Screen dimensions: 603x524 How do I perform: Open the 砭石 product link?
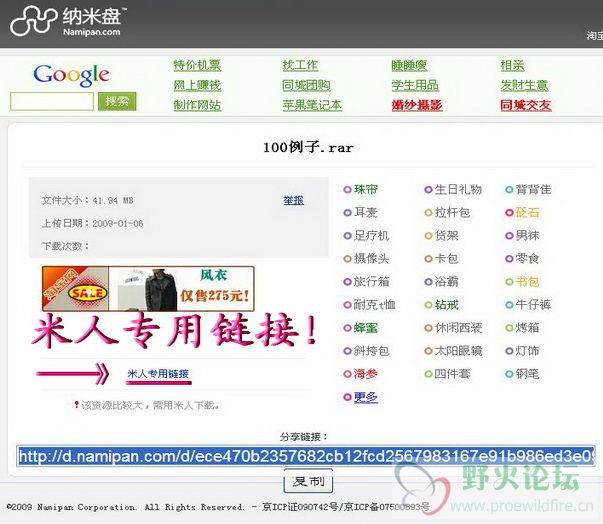coord(527,212)
